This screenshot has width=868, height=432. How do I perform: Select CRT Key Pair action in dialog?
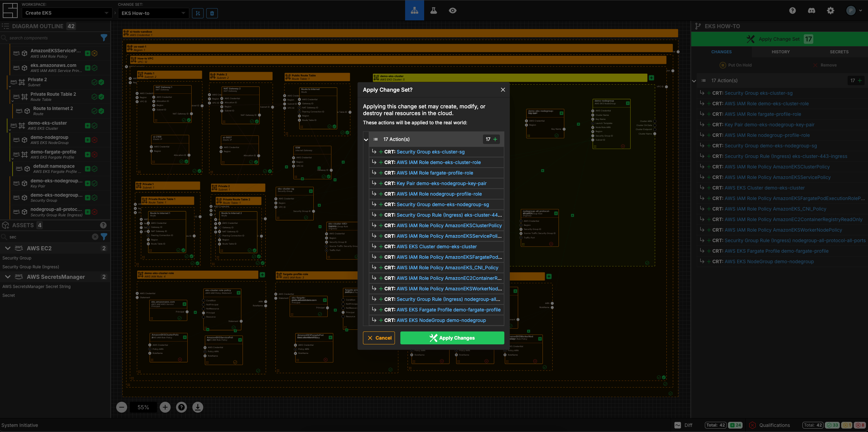436,183
